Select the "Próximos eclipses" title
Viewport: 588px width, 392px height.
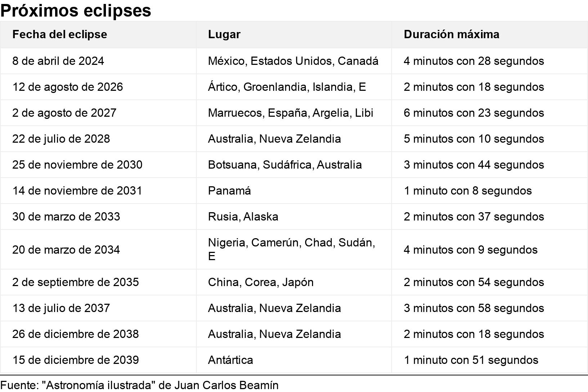tap(76, 10)
